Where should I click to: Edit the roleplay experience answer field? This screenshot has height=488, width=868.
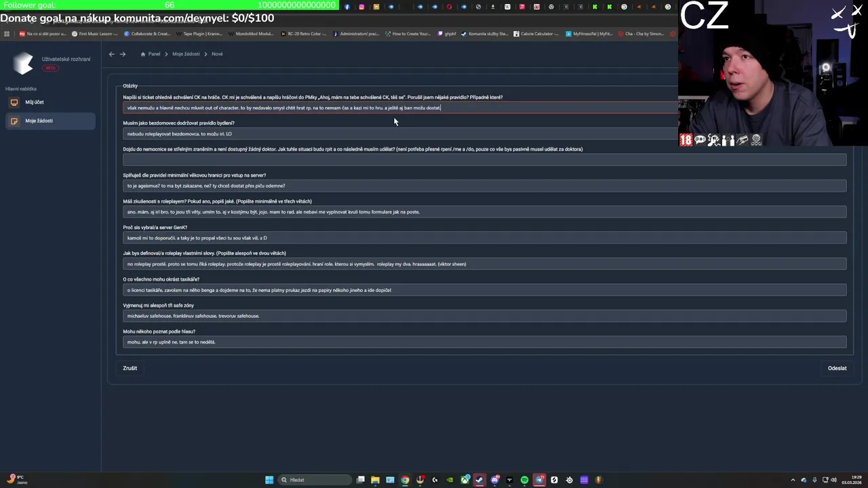coord(484,212)
